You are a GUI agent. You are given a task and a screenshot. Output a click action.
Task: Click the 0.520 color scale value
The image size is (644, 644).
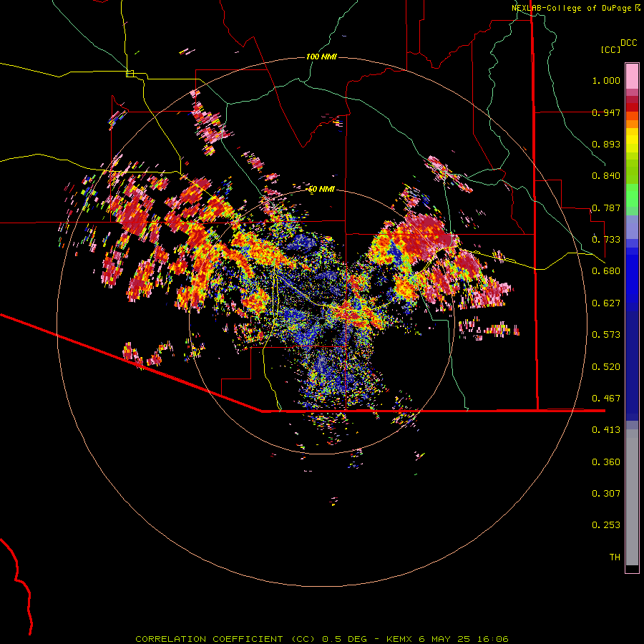pyautogui.click(x=606, y=367)
